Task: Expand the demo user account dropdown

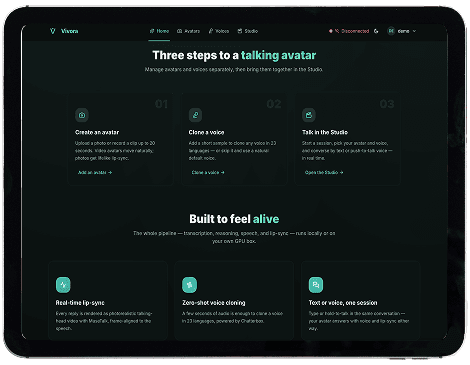Action: point(402,31)
